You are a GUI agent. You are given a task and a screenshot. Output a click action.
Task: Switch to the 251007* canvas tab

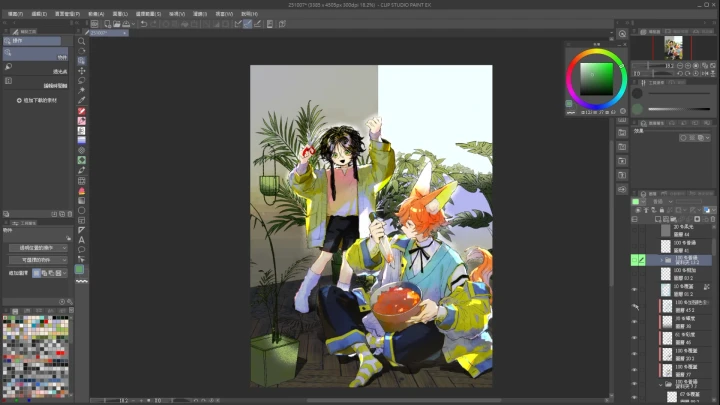click(99, 33)
